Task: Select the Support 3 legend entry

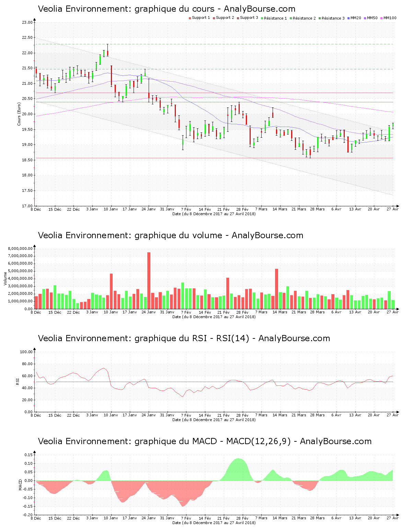Action: (247, 18)
